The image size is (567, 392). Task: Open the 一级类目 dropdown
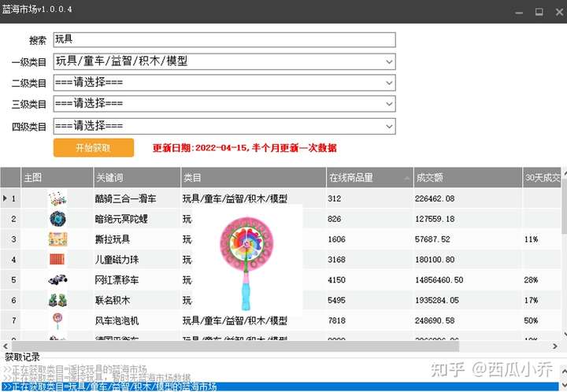point(224,61)
